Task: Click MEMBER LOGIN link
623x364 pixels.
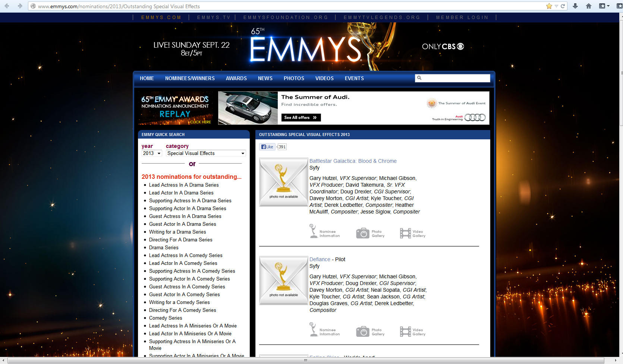Action: click(462, 18)
